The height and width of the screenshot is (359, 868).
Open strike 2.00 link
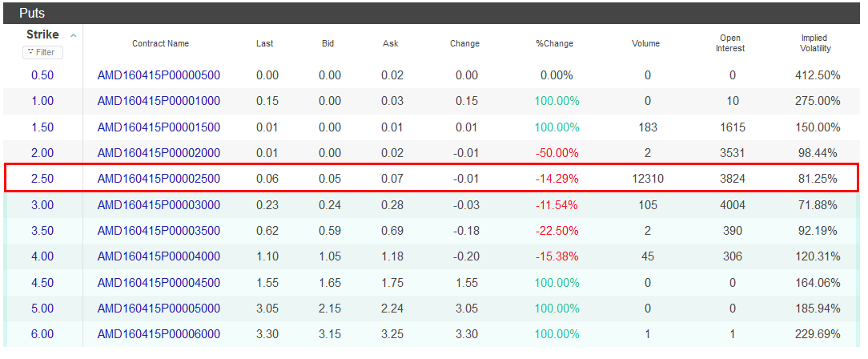click(42, 153)
